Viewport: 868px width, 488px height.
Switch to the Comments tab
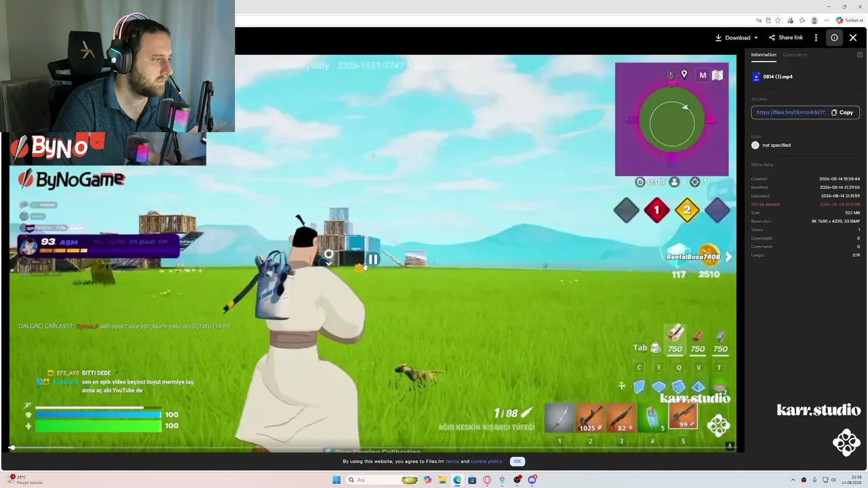[795, 55]
